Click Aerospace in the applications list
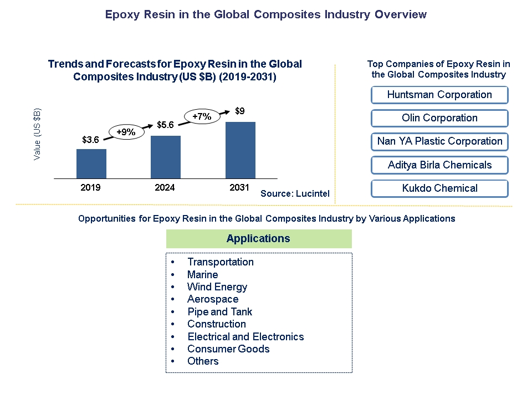The height and width of the screenshot is (399, 532). (213, 299)
